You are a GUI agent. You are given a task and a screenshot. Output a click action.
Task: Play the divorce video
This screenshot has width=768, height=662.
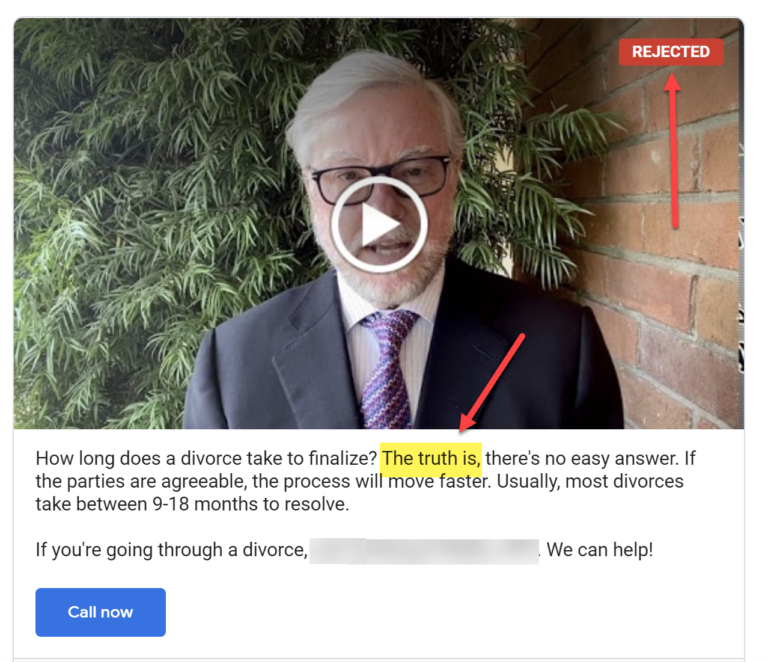coord(379,225)
